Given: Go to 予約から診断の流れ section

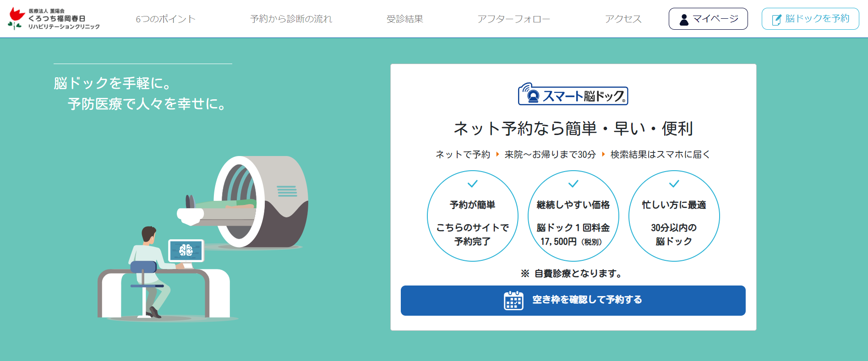Looking at the screenshot, I should coord(291,19).
